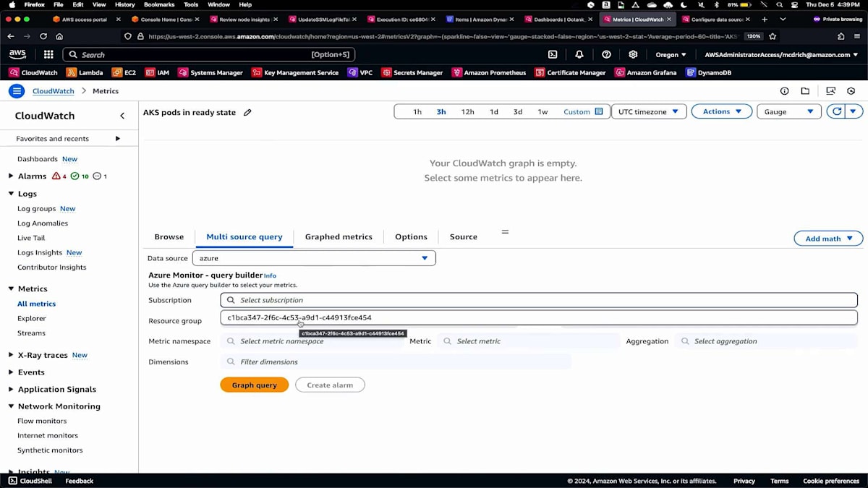The height and width of the screenshot is (488, 868).
Task: Select the 1h time range
Action: click(417, 111)
